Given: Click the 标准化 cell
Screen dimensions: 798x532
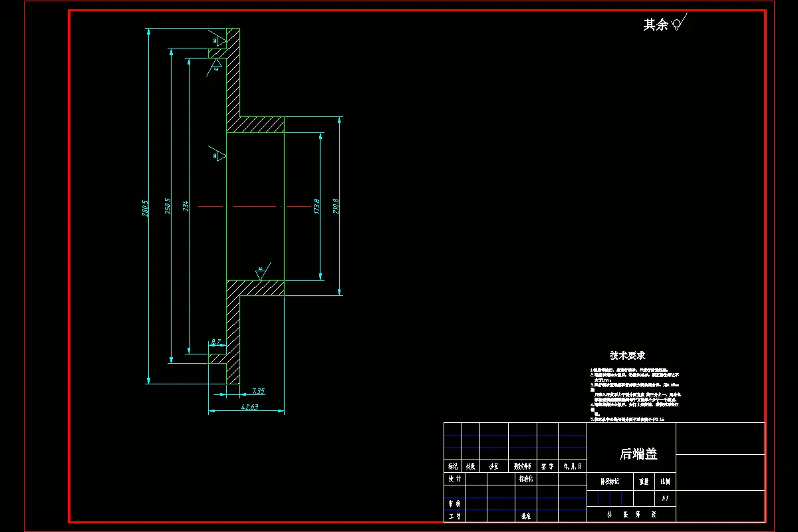Looking at the screenshot, I should pos(525,479).
